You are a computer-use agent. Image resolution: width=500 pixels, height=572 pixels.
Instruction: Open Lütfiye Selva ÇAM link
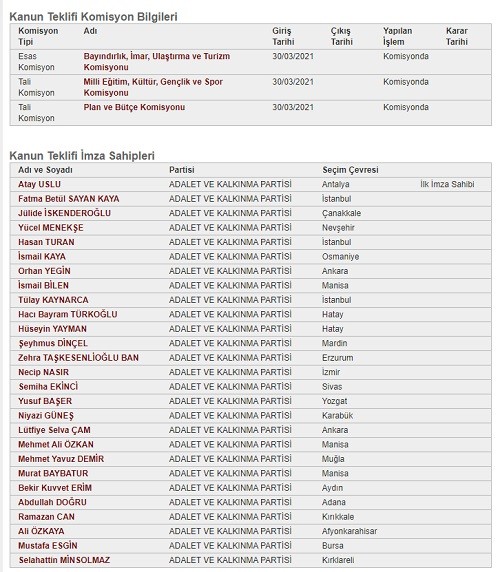pyautogui.click(x=54, y=430)
